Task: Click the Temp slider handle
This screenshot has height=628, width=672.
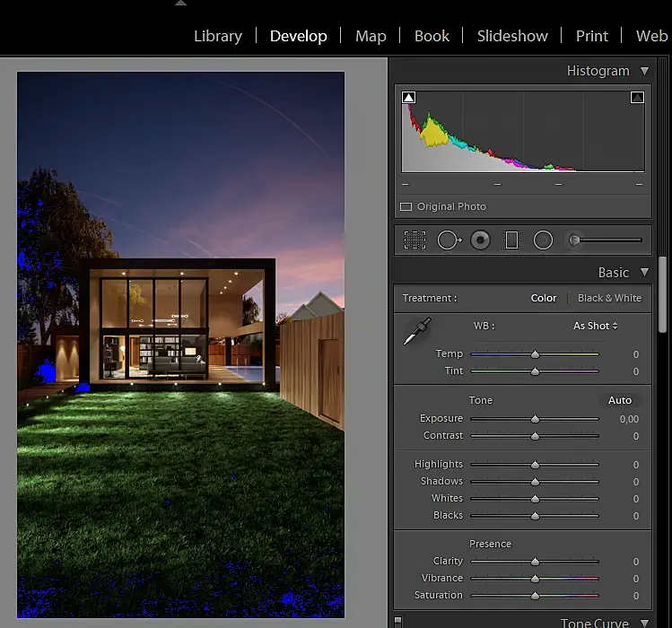Action: [x=535, y=354]
